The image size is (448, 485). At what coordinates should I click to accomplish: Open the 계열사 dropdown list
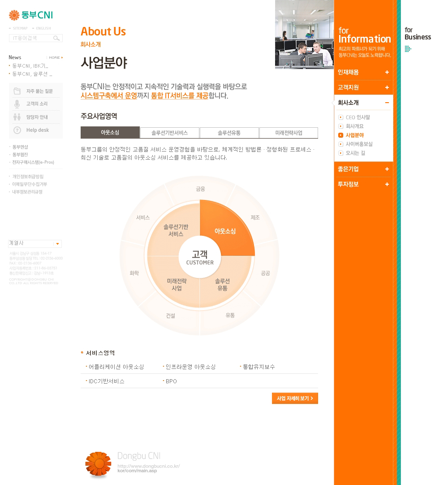coord(57,243)
